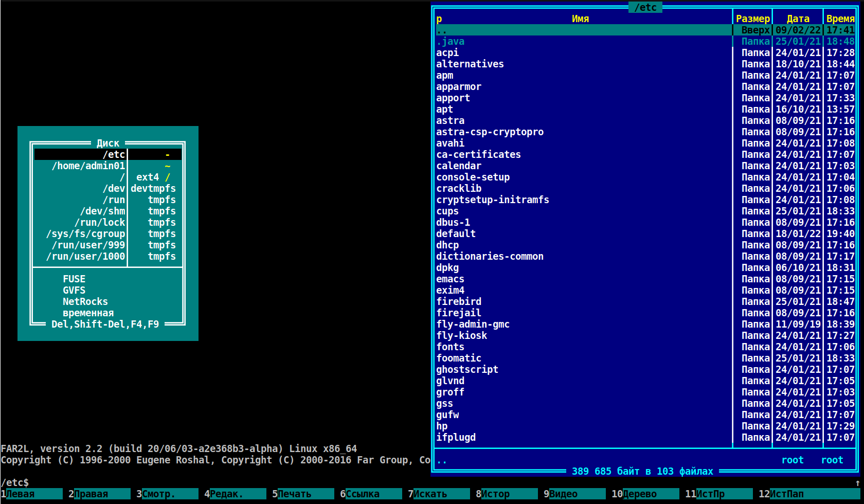864x504 pixels.
Task: Choose /dev/shm in Disk menu
Action: click(108, 211)
